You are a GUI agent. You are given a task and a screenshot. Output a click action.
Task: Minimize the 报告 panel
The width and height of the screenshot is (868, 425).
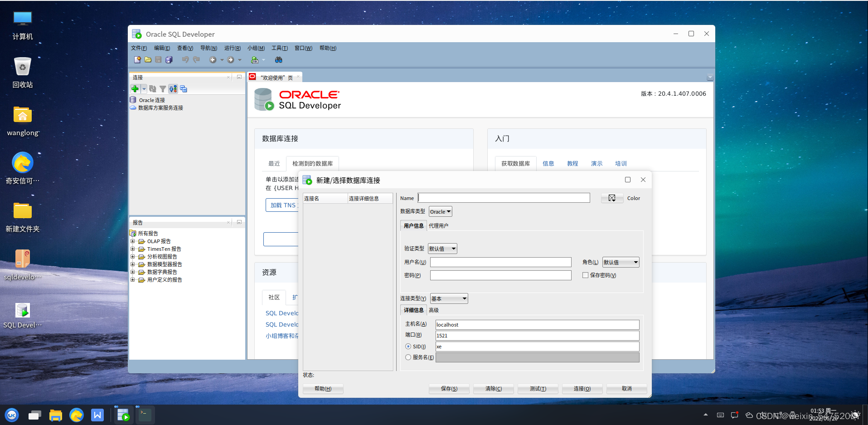[239, 222]
